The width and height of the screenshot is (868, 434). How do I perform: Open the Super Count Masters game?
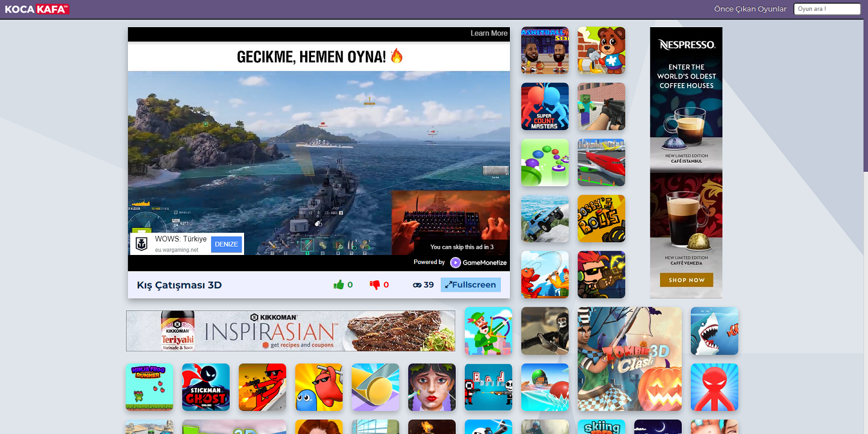tap(545, 107)
